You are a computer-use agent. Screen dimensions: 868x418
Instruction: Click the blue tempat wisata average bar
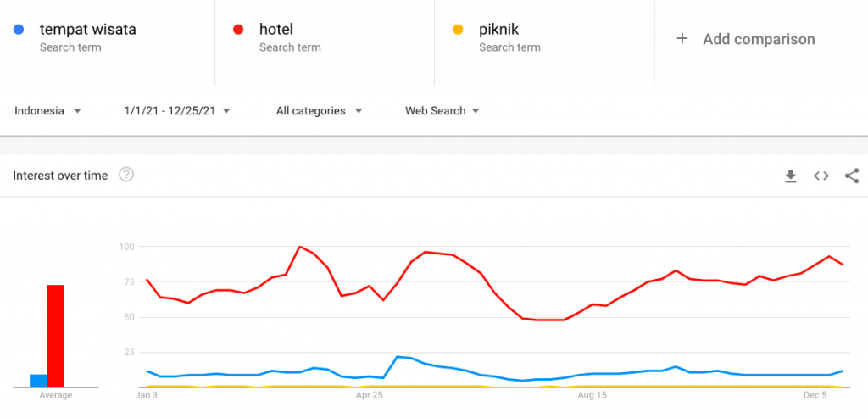click(x=38, y=381)
